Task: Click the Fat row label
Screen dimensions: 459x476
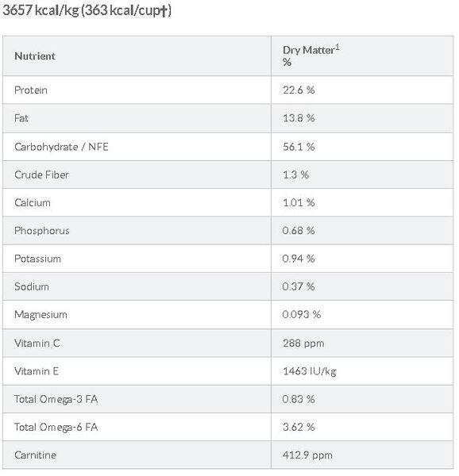Action: coord(21,118)
